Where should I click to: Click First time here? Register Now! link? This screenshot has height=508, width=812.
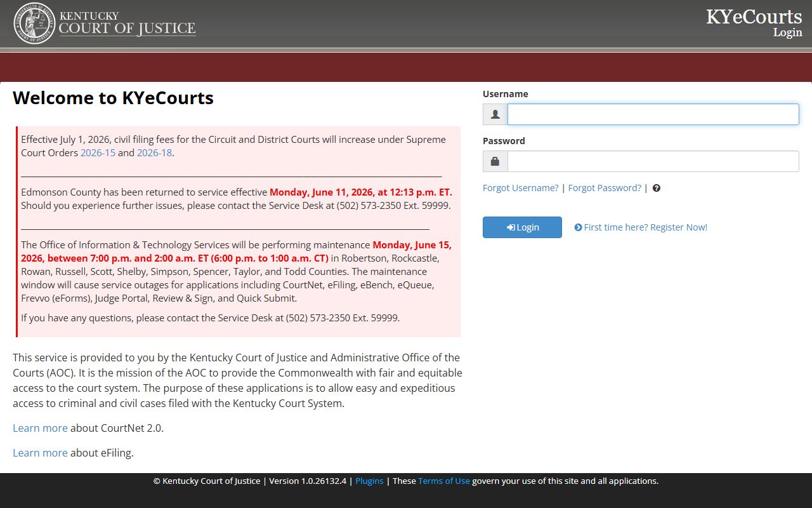tap(641, 227)
